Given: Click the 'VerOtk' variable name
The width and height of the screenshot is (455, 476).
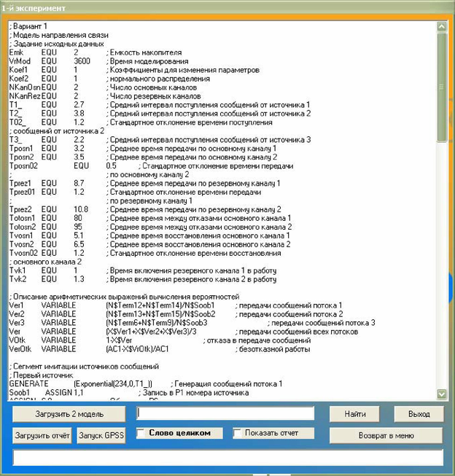Looking at the screenshot, I should 20,349.
